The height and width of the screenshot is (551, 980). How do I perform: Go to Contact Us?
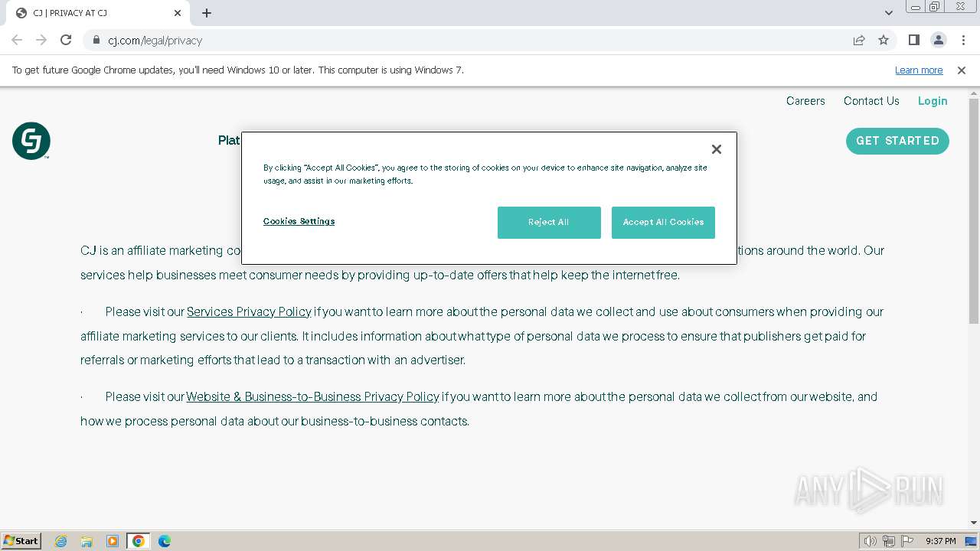point(871,101)
